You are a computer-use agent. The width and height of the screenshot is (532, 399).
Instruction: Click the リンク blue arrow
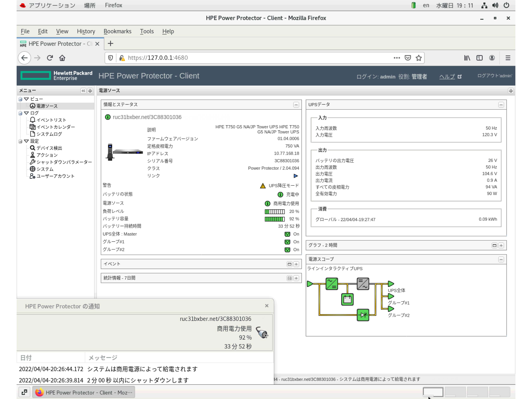point(296,176)
